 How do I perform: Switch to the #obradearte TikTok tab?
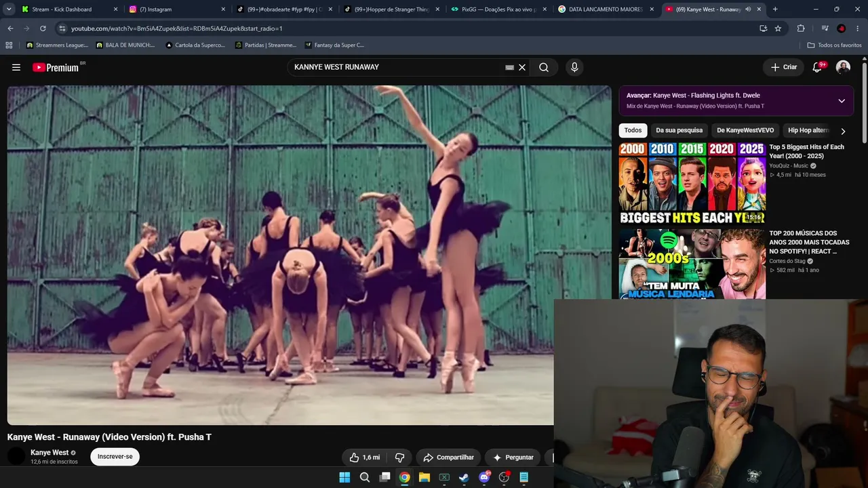click(284, 9)
